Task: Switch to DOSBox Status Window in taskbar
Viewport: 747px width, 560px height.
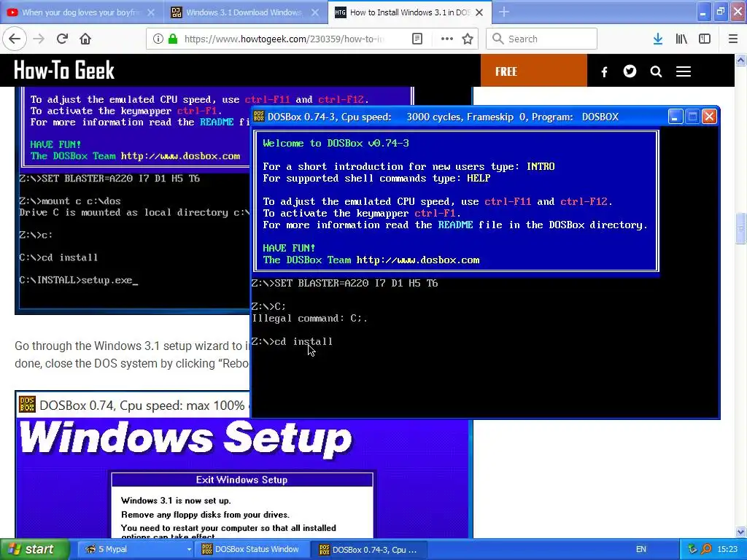Action: point(253,550)
